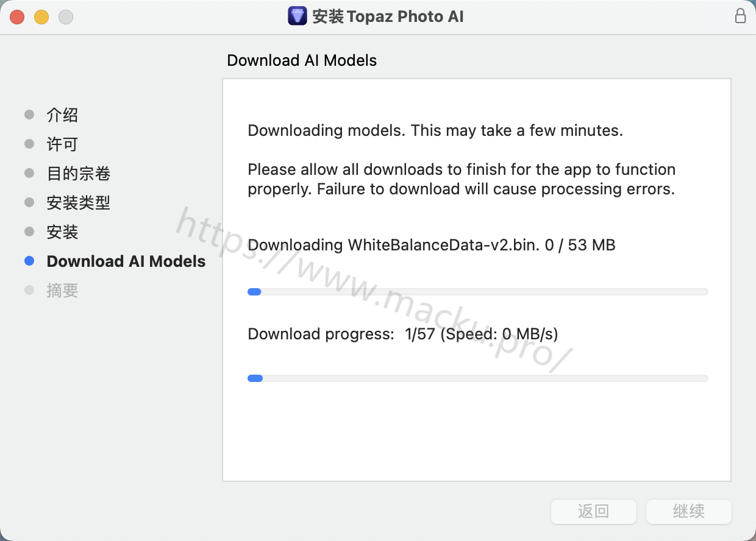Select the Download AI Models sidebar step
This screenshot has width=756, height=541.
click(126, 261)
